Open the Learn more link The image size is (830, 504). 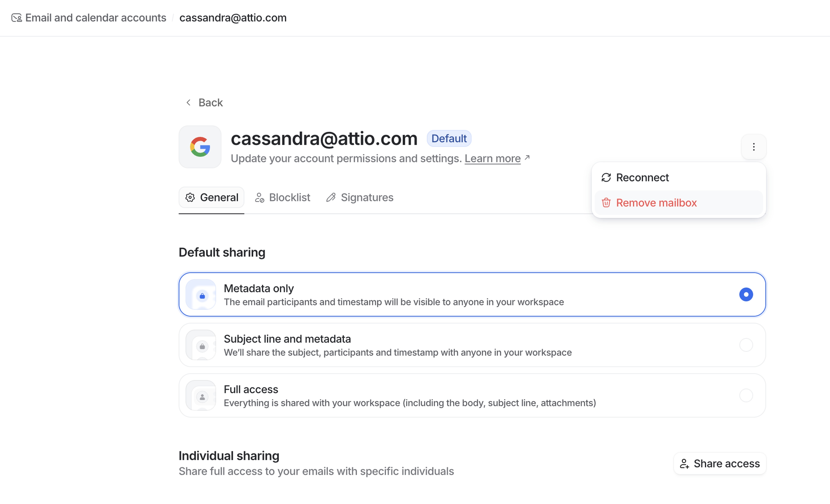(x=492, y=158)
